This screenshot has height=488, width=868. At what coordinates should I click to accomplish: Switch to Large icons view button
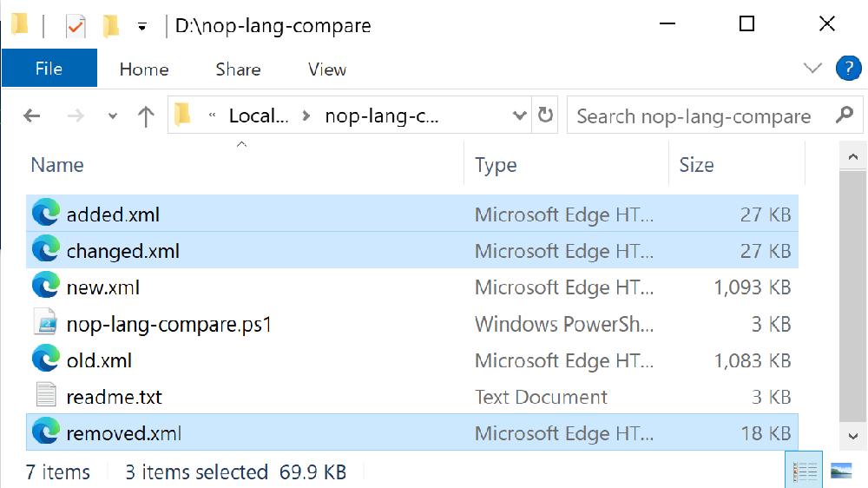pos(841,472)
